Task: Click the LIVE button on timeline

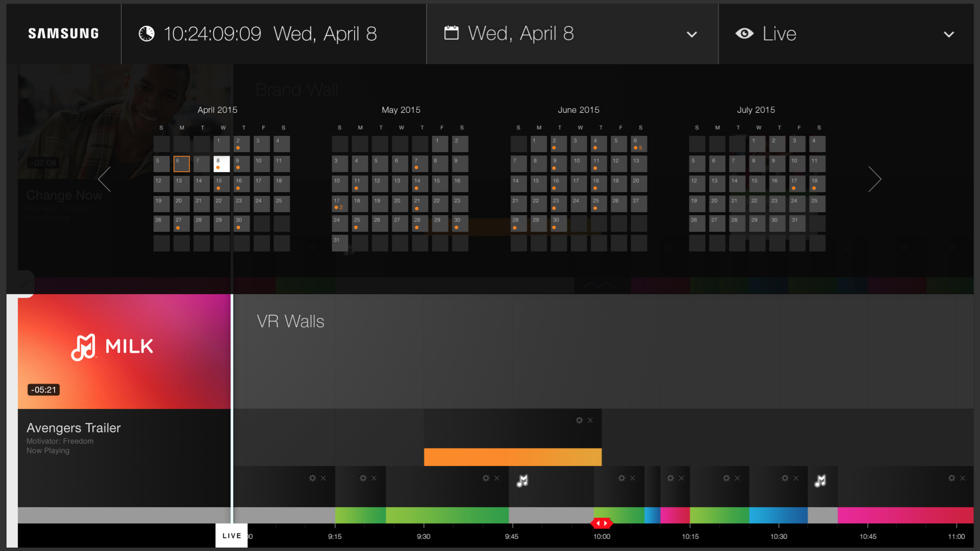Action: pyautogui.click(x=231, y=536)
